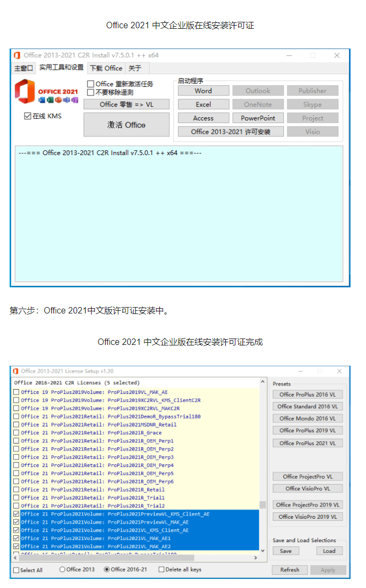Click the 激活 Office button

127,125
